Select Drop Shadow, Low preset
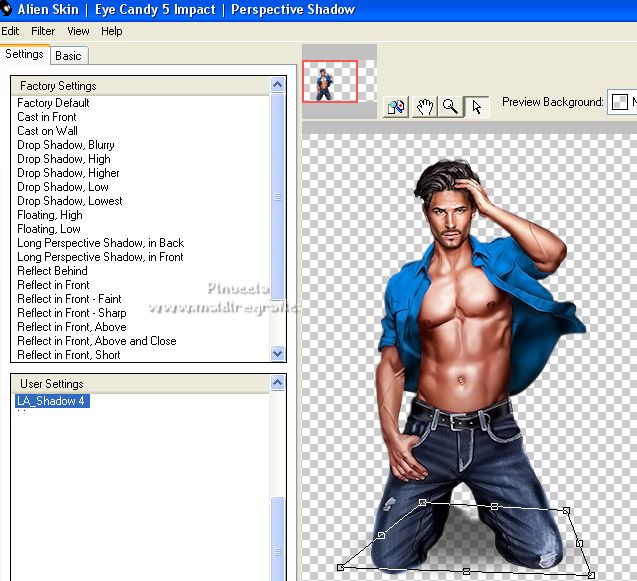 pos(63,187)
